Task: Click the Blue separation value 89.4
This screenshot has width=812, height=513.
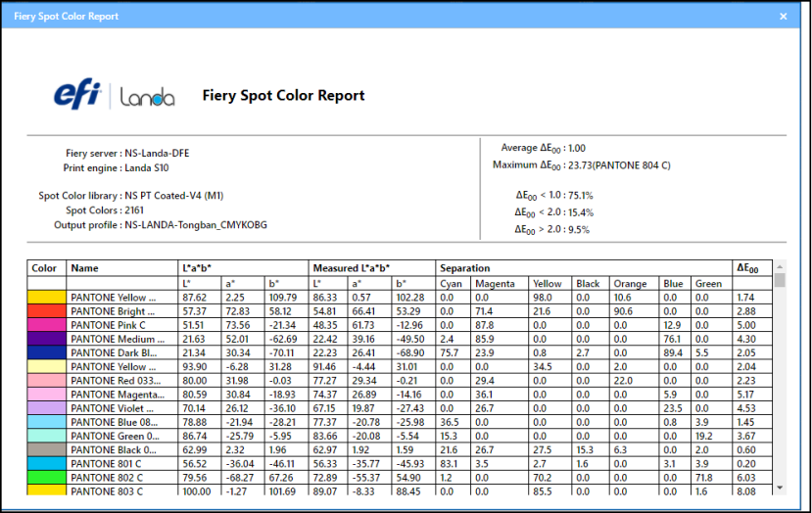Action: 673,352
